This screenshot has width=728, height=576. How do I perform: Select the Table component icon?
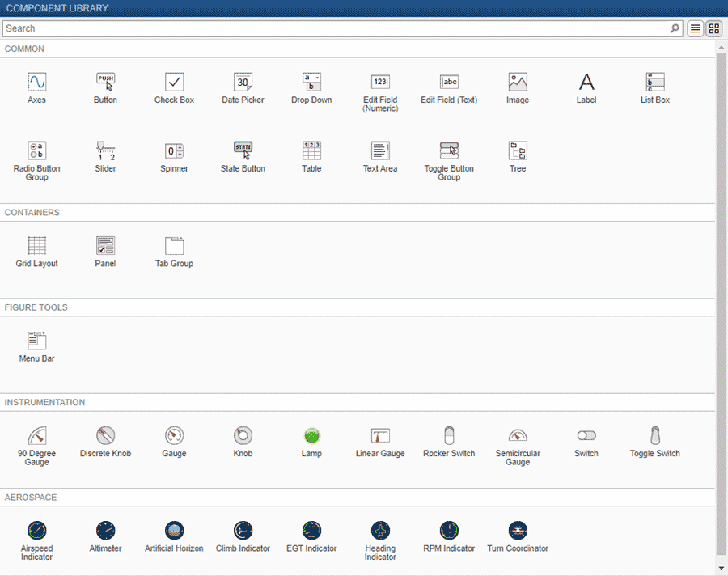tap(311, 150)
